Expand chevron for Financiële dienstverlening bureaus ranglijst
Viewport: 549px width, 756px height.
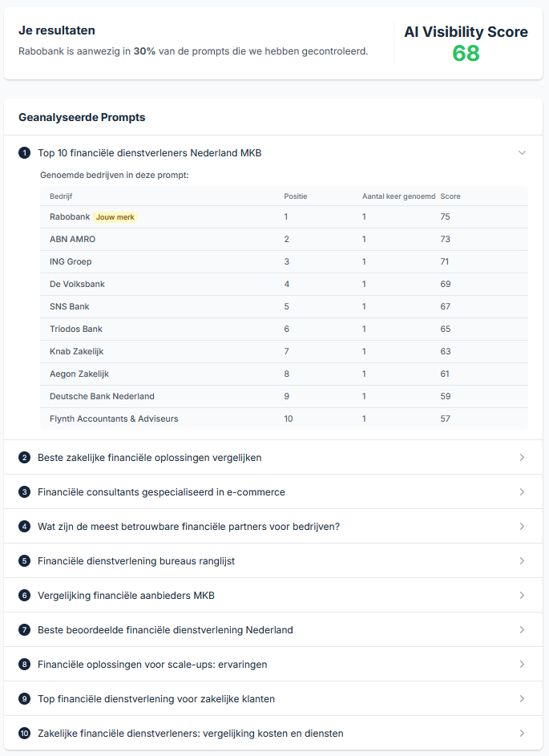click(522, 560)
